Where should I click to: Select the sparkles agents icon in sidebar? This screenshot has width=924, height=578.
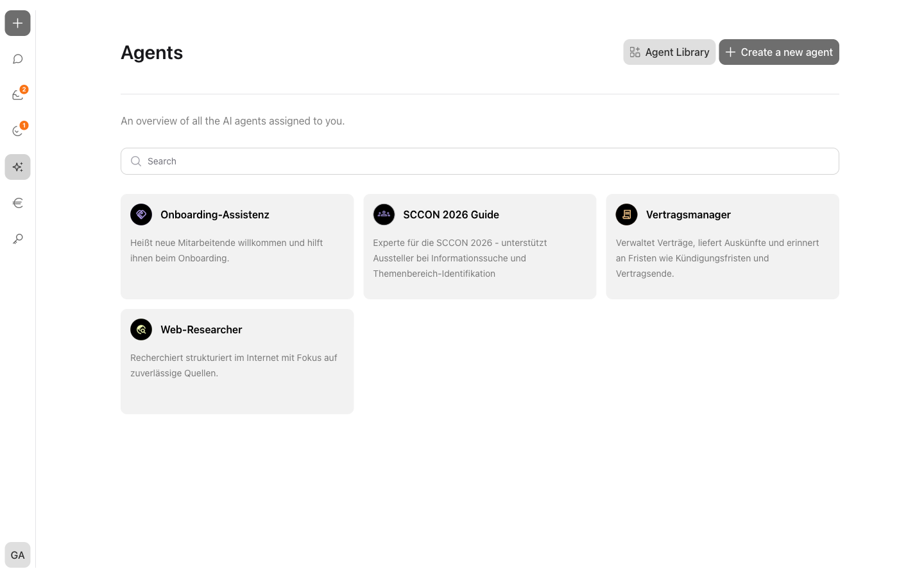click(x=17, y=167)
